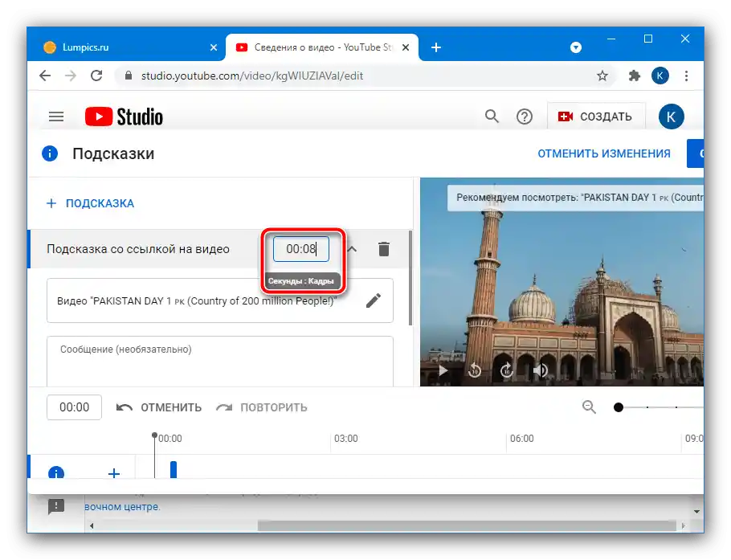
Task: Open the Chrome profile avatar K
Action: pyautogui.click(x=660, y=76)
